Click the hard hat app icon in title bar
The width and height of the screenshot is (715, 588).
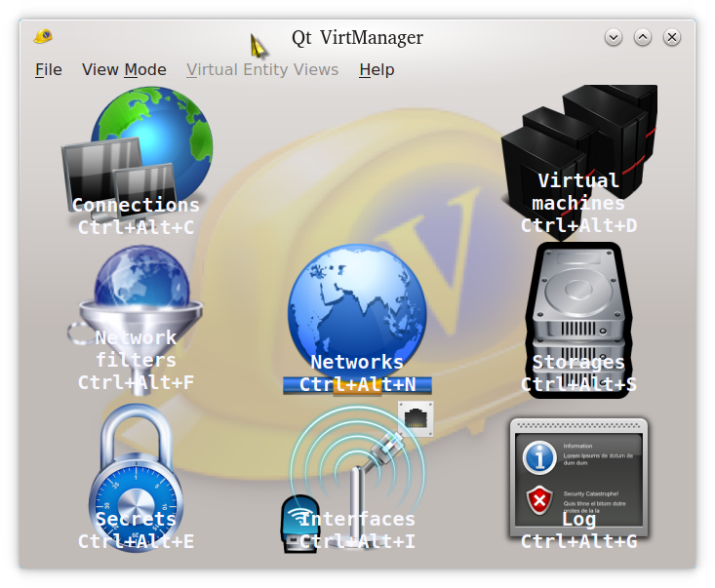[x=43, y=36]
